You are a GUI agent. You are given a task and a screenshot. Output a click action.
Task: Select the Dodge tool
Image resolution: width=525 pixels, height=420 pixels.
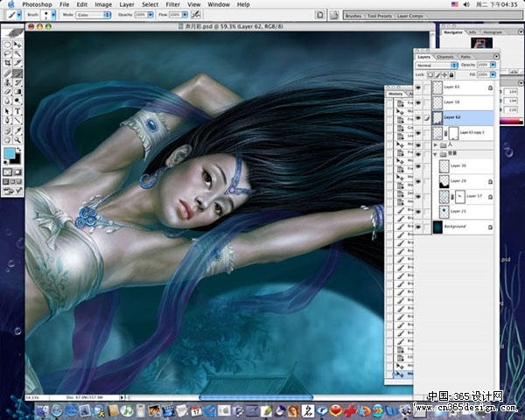click(x=17, y=101)
